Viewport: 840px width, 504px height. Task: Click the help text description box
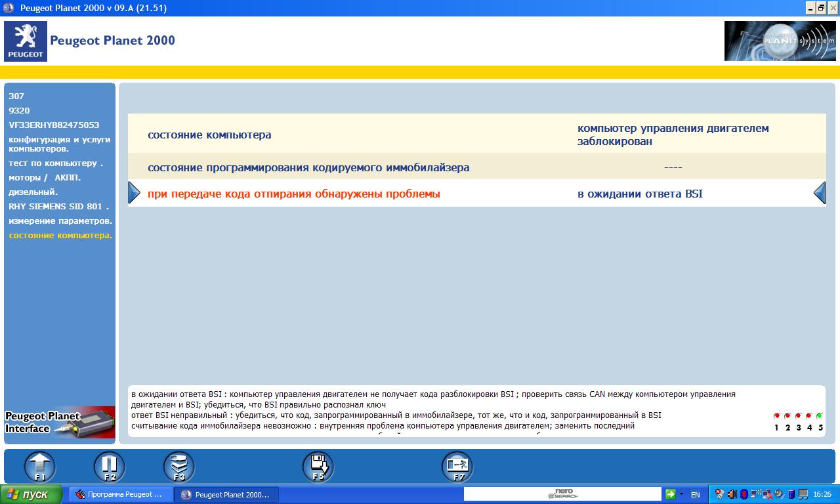(x=477, y=411)
